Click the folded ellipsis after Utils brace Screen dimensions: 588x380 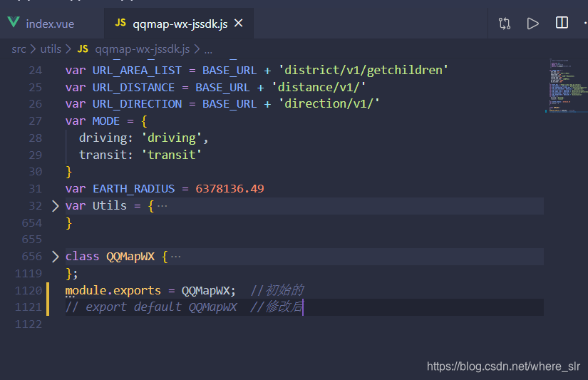(x=162, y=206)
